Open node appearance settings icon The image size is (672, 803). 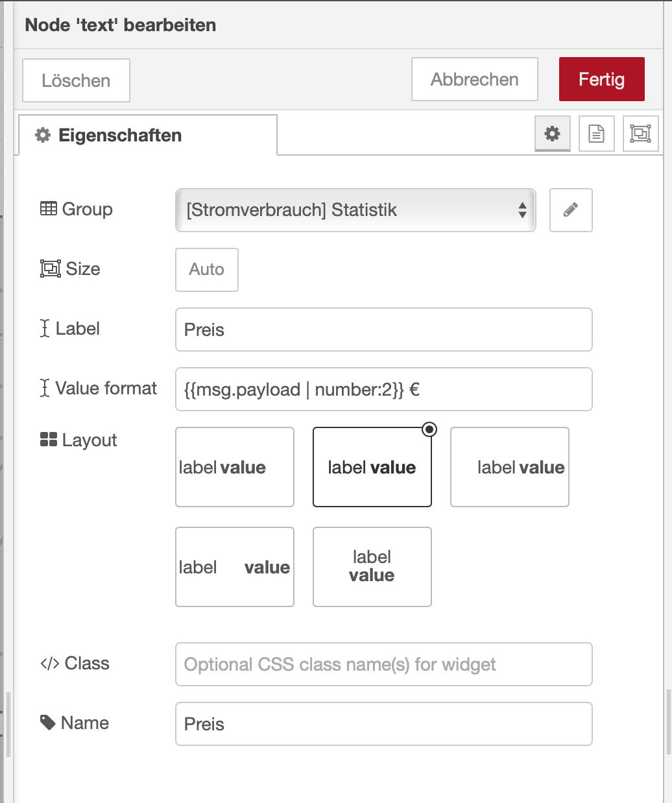pos(640,134)
